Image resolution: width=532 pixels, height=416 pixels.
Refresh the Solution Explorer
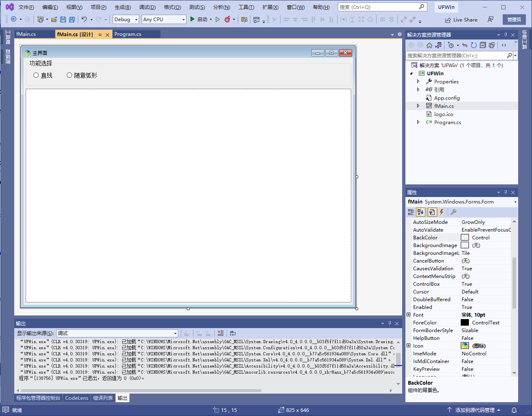474,45
